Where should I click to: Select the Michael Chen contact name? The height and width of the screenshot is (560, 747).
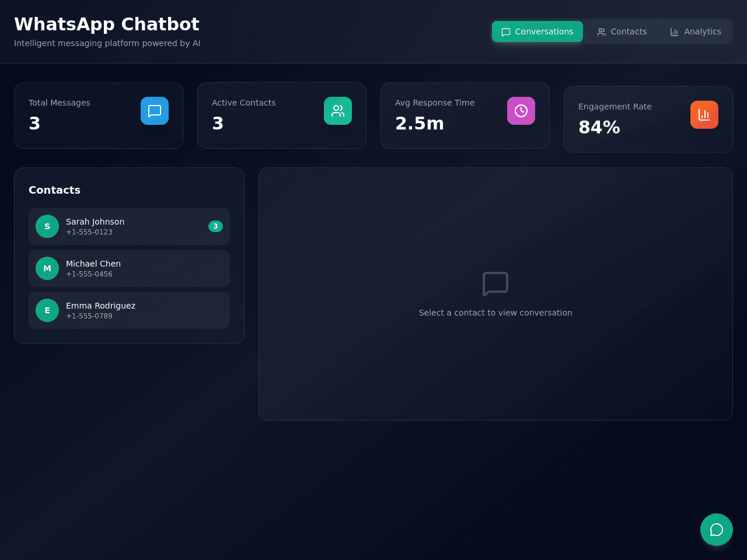(93, 264)
